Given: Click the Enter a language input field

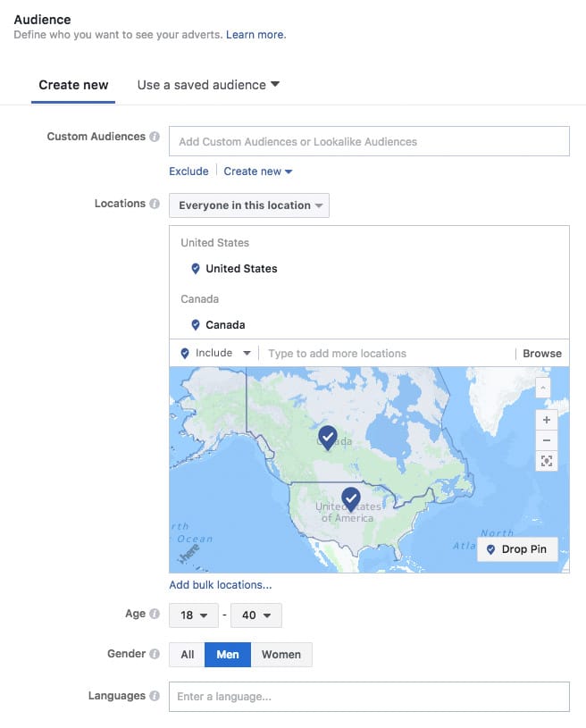Looking at the screenshot, I should [369, 697].
